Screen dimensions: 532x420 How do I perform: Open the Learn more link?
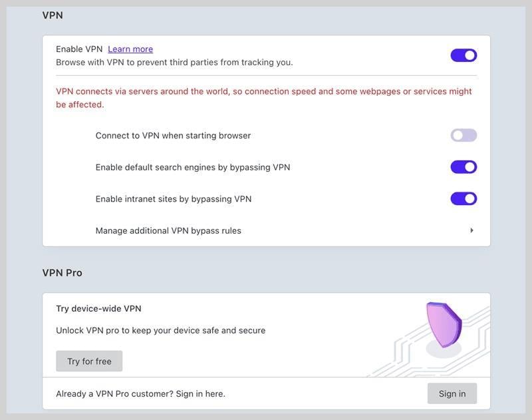(130, 49)
